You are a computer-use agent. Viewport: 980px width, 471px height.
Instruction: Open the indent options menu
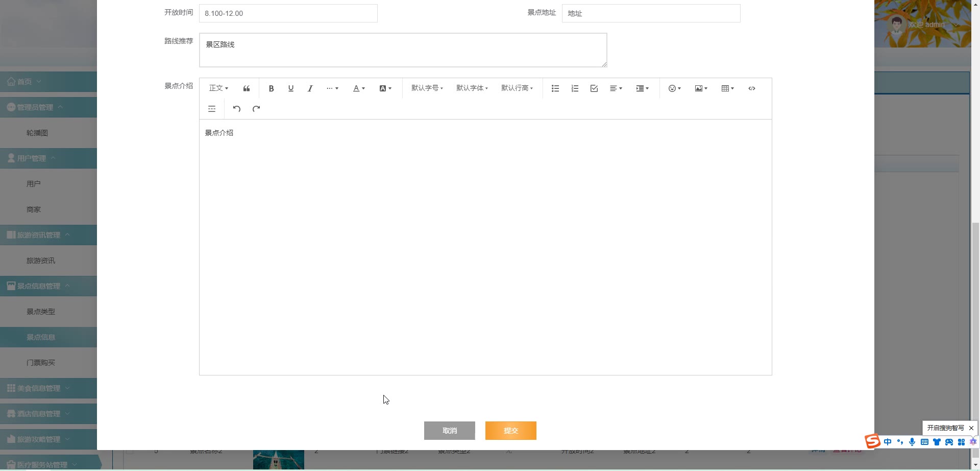point(643,88)
